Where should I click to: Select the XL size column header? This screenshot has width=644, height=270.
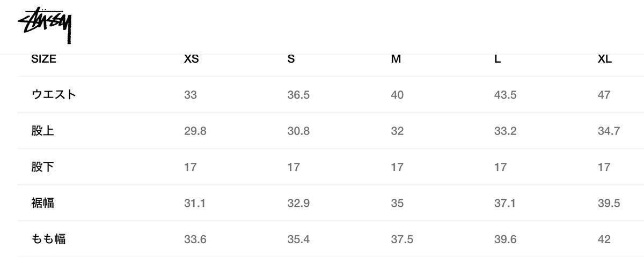pos(605,59)
